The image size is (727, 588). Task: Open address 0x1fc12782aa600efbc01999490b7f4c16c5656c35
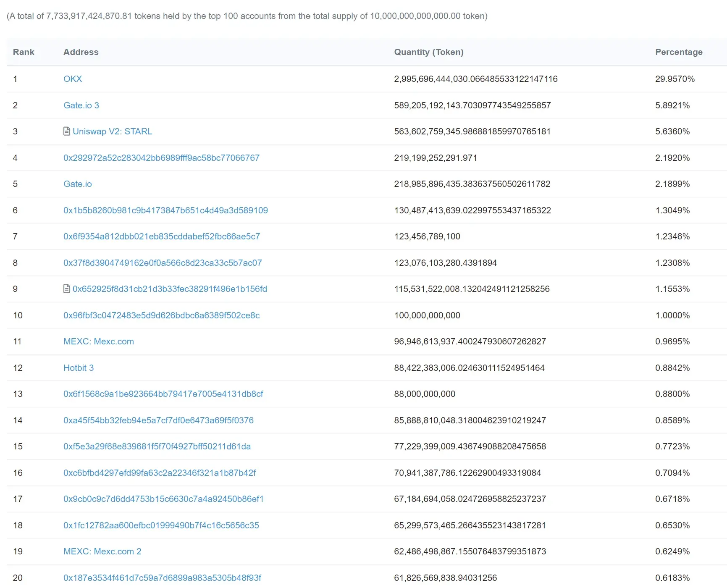coord(161,525)
